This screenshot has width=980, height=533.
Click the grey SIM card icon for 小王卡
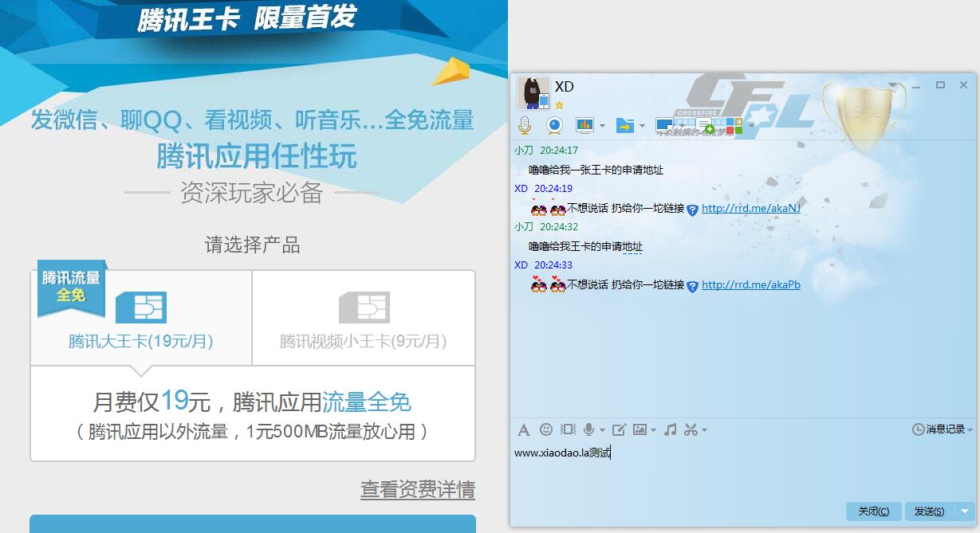click(364, 307)
